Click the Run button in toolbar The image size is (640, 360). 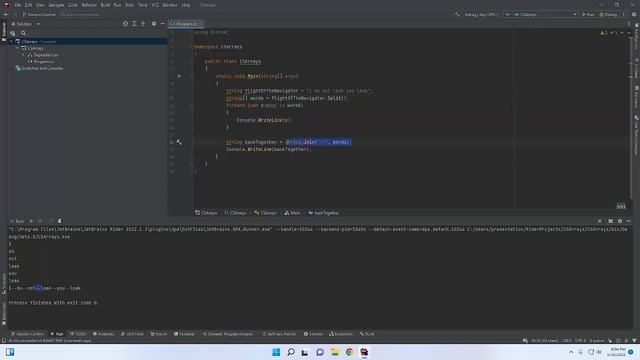[x=588, y=14]
